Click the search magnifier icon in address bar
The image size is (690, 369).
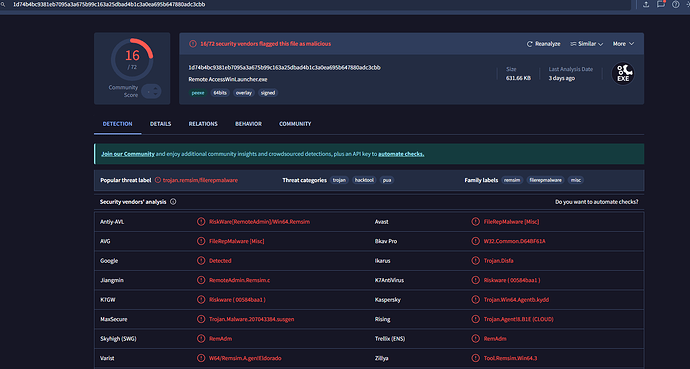[4, 4]
